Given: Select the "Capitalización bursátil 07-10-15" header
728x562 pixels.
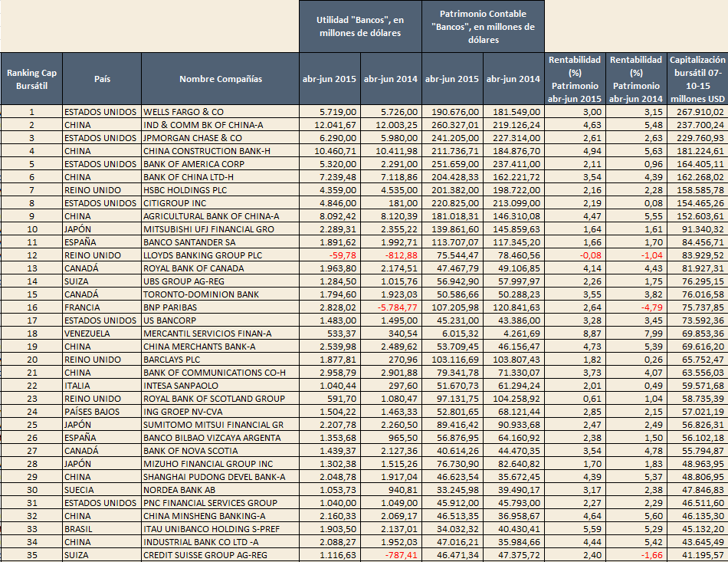Looking at the screenshot, I should coord(697,79).
